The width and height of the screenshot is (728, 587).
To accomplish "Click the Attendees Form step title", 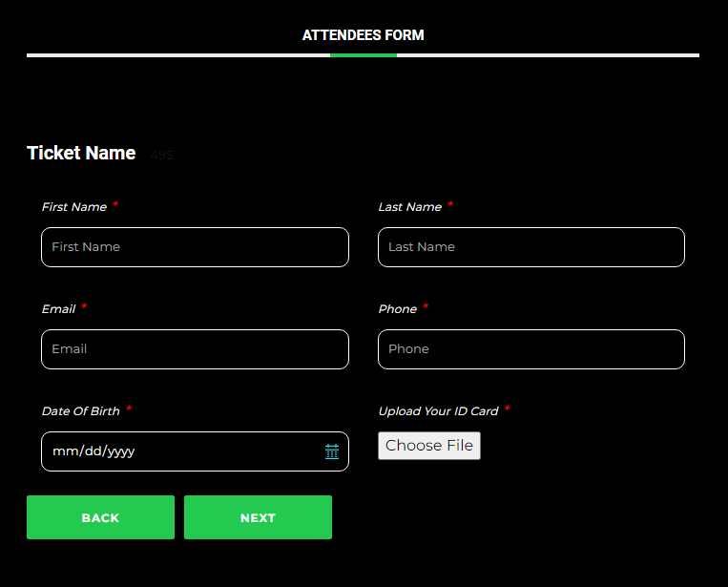I will point(364,35).
